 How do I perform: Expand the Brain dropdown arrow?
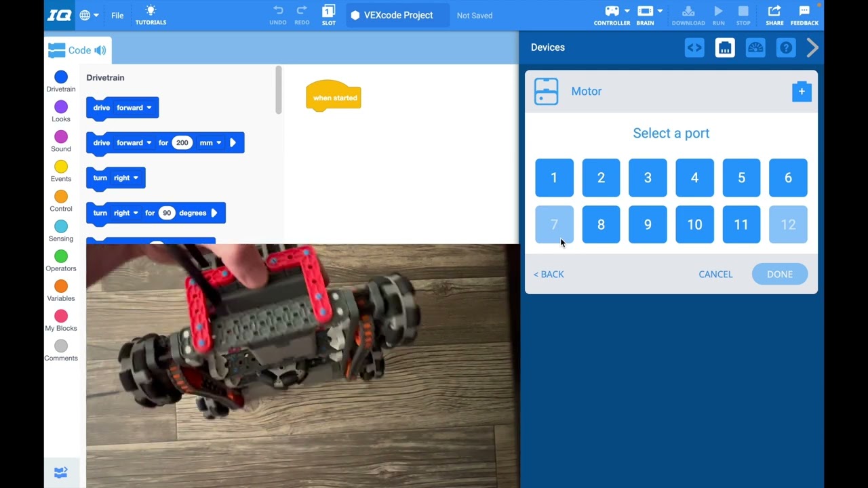coord(660,11)
